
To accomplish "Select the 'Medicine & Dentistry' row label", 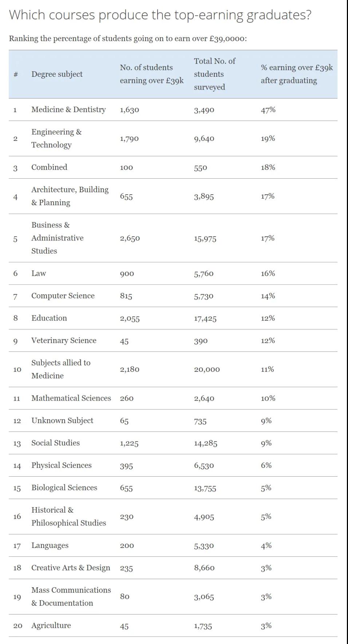I will pyautogui.click(x=68, y=110).
